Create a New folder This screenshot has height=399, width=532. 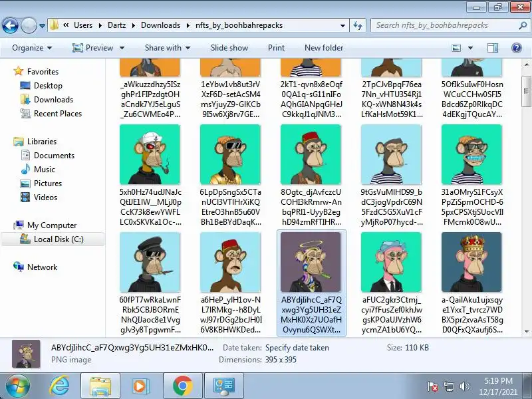tap(324, 48)
